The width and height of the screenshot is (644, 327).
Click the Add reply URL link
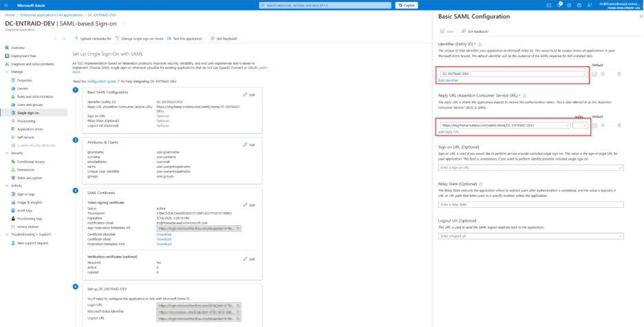click(x=449, y=132)
